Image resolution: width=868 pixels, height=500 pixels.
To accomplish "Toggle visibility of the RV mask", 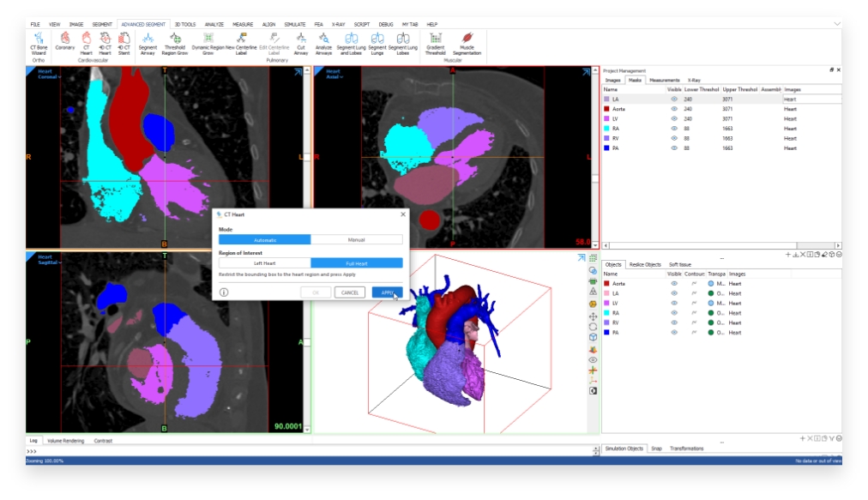I will (x=674, y=138).
